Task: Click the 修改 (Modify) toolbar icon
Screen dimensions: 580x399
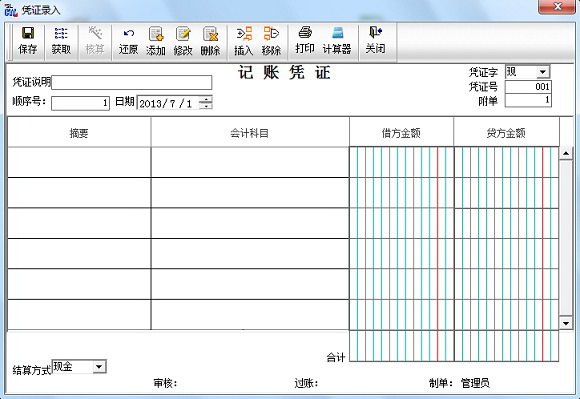Action: pyautogui.click(x=183, y=41)
